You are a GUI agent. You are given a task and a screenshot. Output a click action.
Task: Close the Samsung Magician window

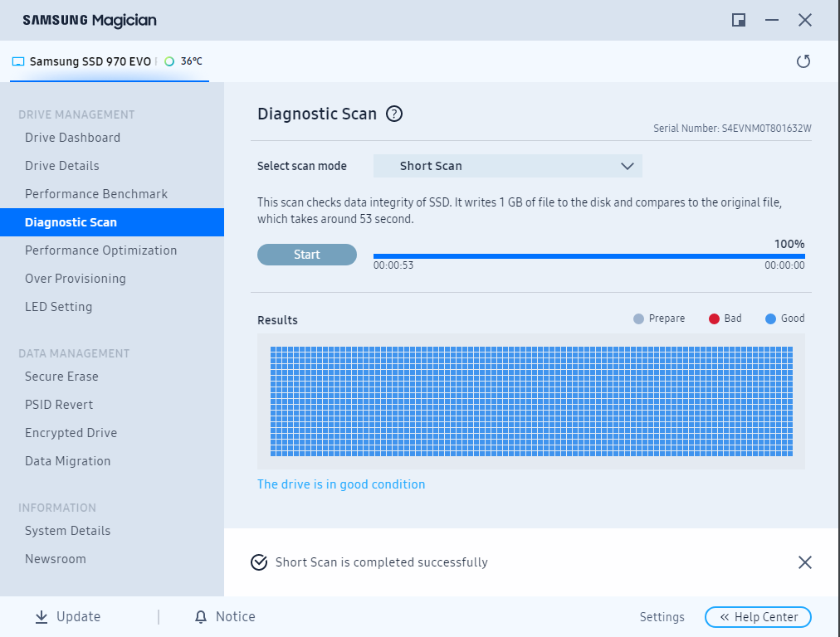coord(804,21)
